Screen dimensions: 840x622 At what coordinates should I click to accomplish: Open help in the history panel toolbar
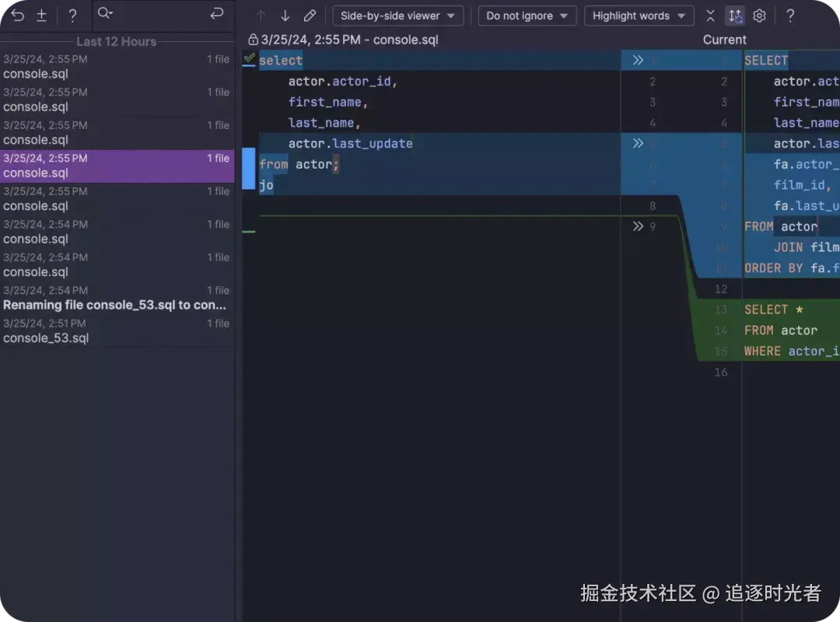click(72, 15)
